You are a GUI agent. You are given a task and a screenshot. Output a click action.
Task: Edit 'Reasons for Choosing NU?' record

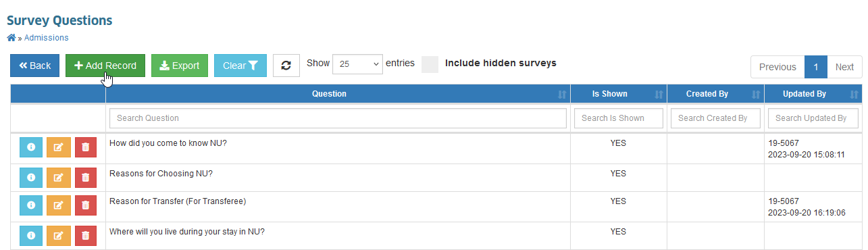(58, 178)
